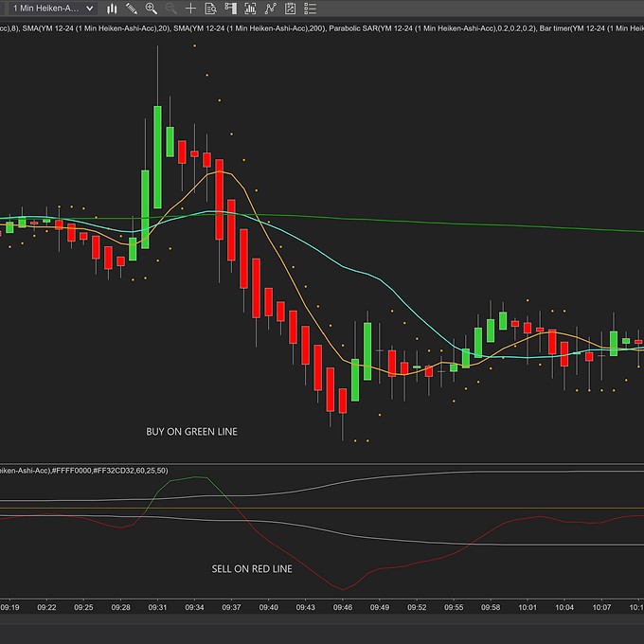644x644 pixels.
Task: Click the 09:58 time axis label
Action: click(491, 607)
